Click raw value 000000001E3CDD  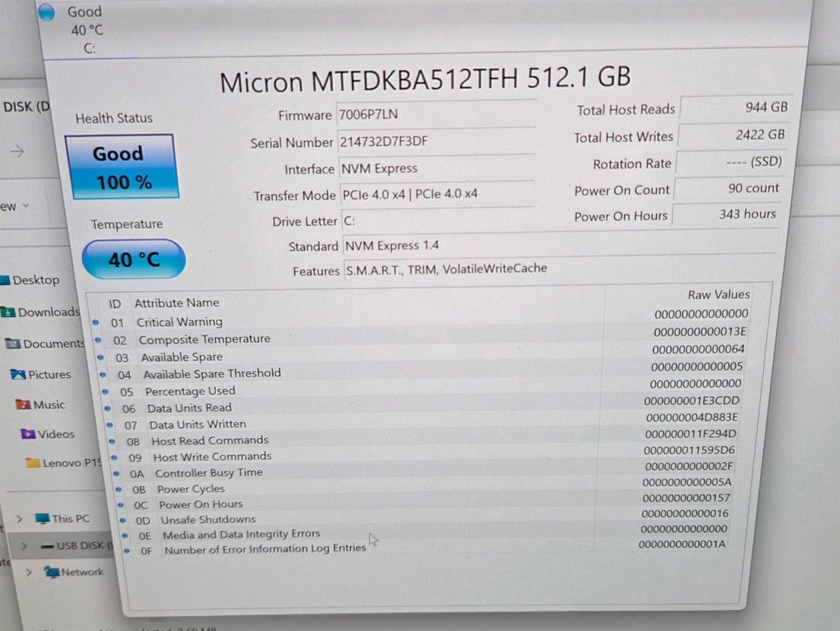click(x=692, y=401)
